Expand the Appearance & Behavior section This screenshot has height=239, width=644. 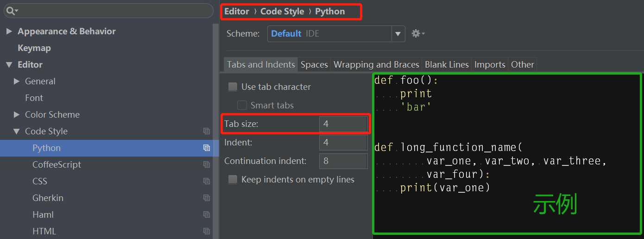tap(8, 31)
